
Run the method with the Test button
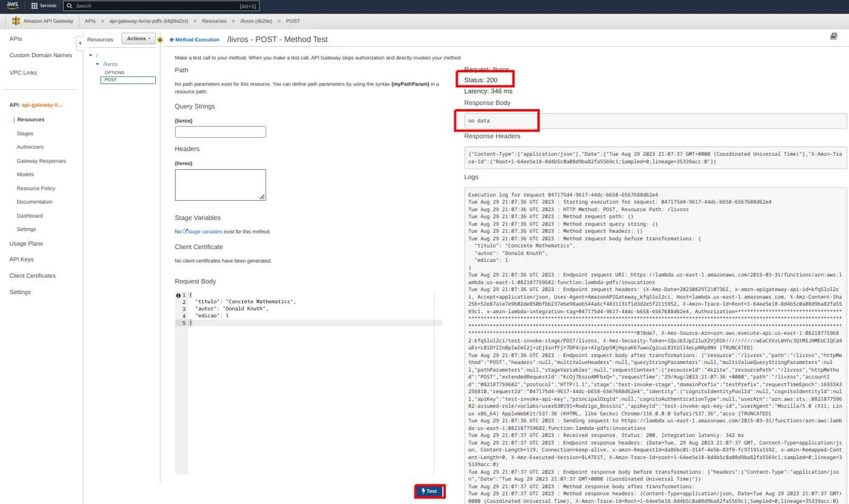click(x=430, y=491)
